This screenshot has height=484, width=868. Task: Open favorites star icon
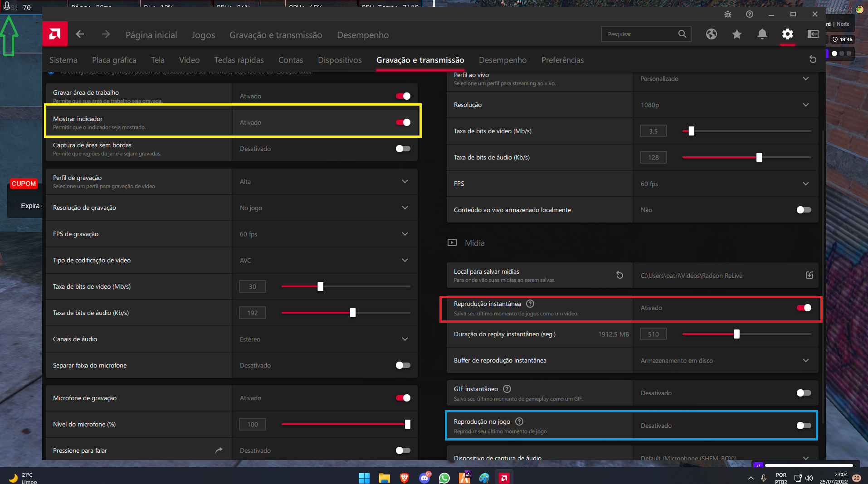737,34
